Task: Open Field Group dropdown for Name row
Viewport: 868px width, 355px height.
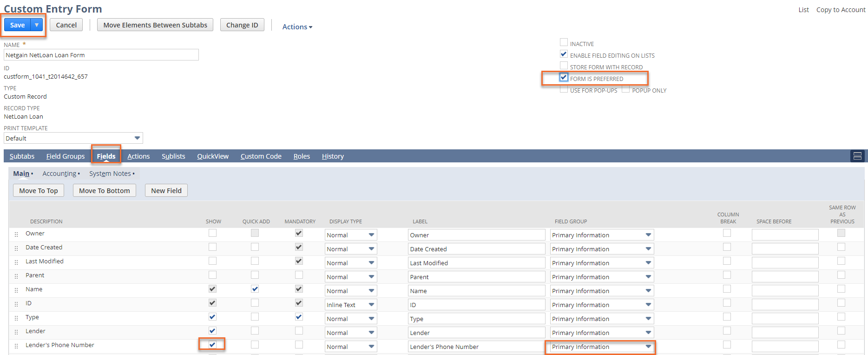Action: pyautogui.click(x=602, y=291)
